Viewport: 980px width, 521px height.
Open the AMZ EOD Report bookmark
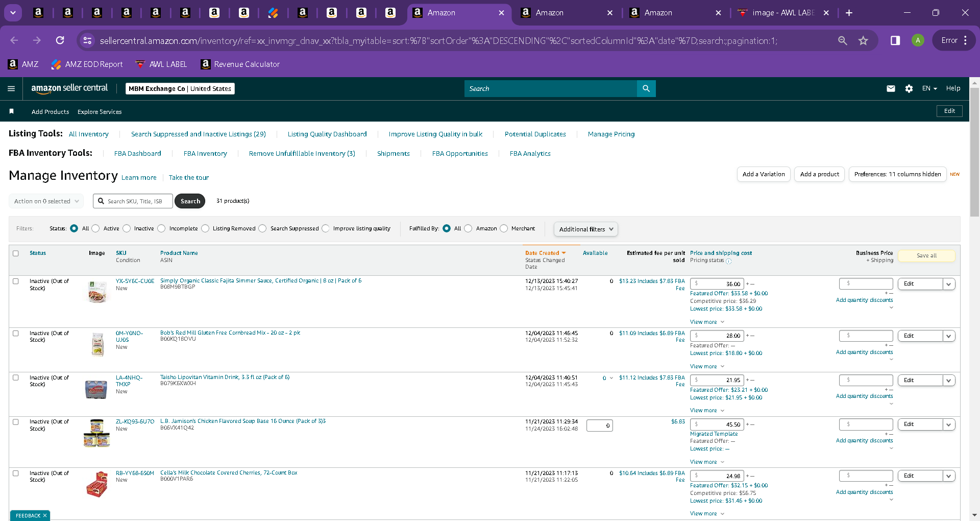tap(87, 64)
